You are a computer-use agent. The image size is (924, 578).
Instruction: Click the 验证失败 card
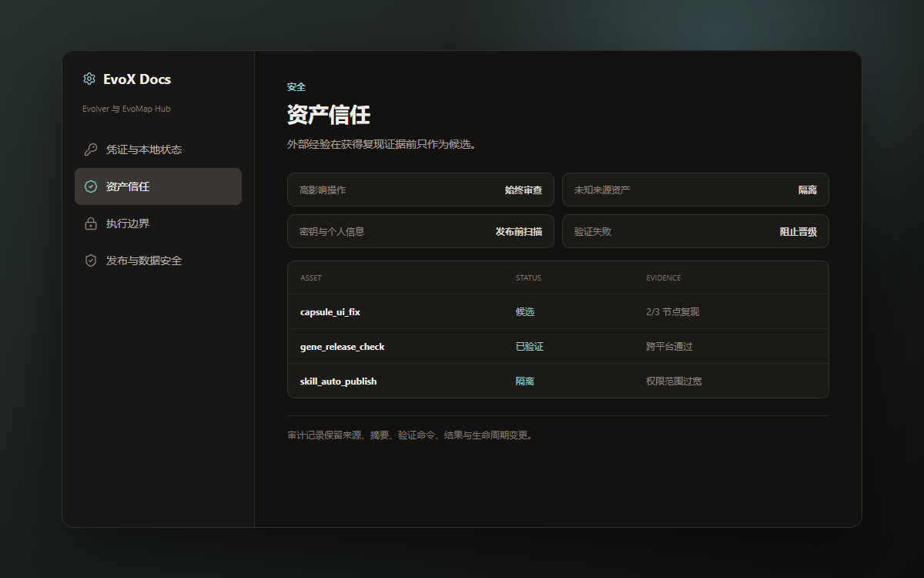[695, 231]
